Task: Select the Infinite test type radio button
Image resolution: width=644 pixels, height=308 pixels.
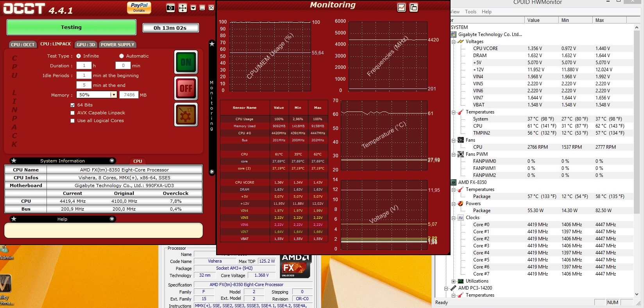Action: [x=79, y=56]
